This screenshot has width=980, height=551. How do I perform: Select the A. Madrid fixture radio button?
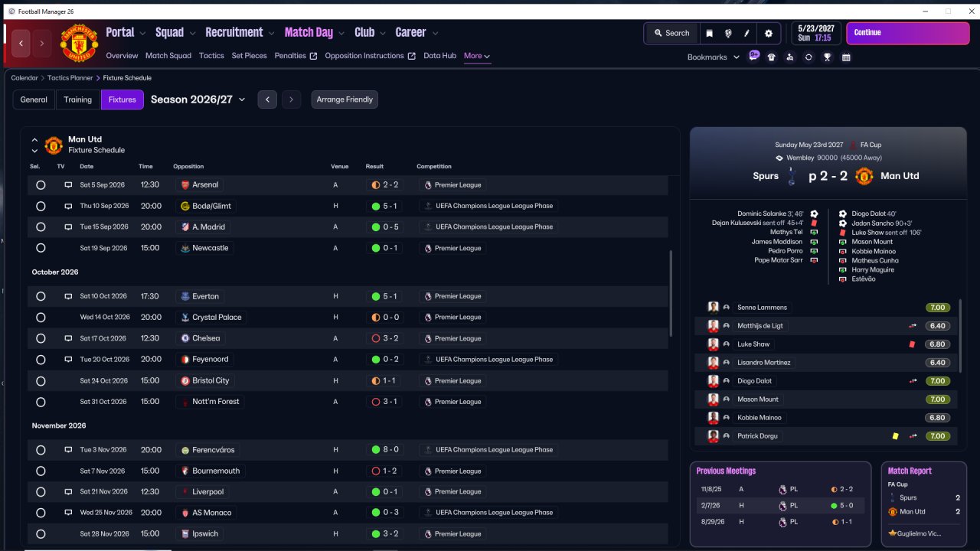(x=41, y=227)
